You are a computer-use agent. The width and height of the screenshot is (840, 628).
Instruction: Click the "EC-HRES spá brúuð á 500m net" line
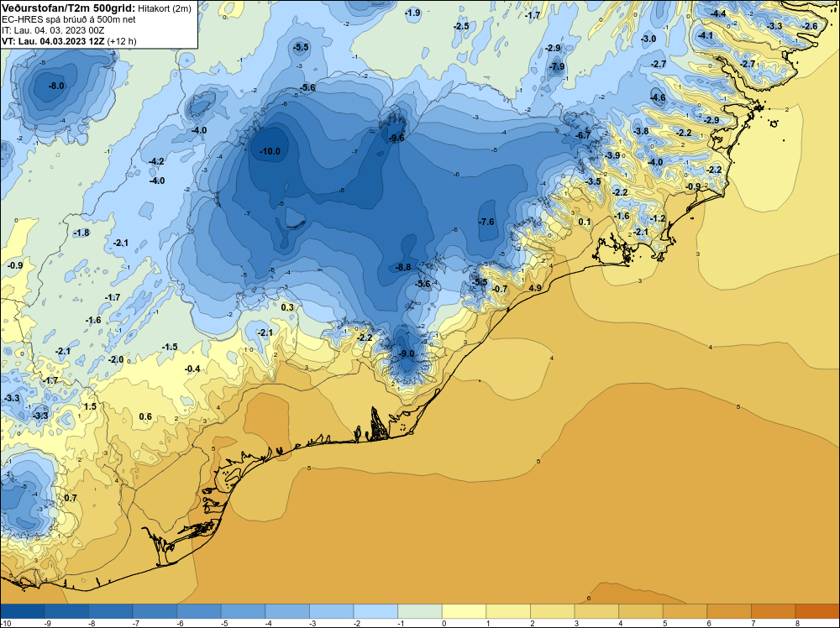click(x=69, y=19)
